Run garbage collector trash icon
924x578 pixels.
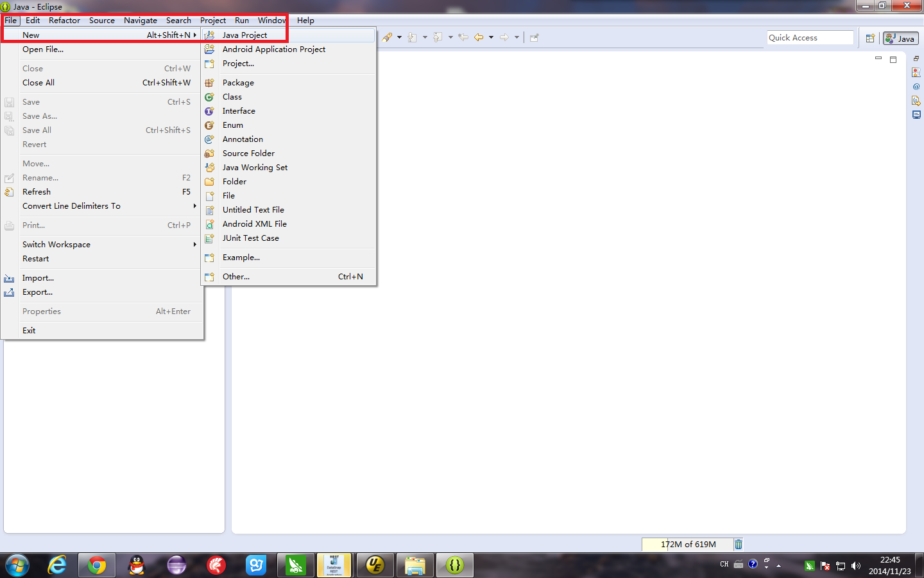pyautogui.click(x=739, y=545)
